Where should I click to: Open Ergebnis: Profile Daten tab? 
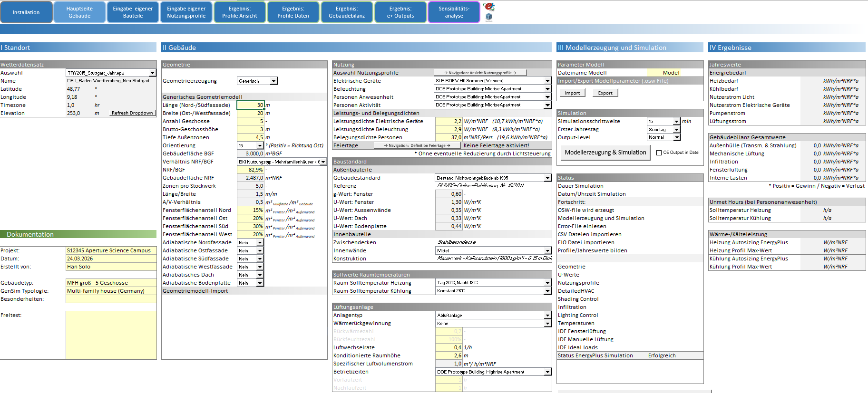coord(293,12)
